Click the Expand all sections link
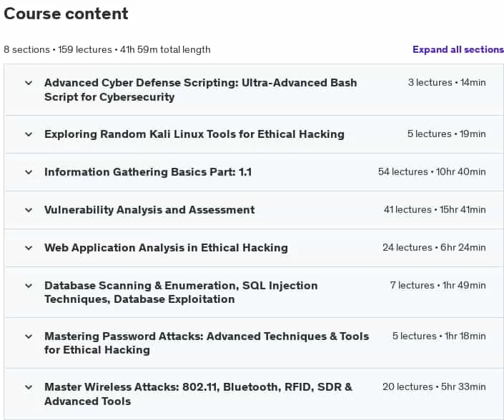The image size is (504, 420). click(458, 49)
